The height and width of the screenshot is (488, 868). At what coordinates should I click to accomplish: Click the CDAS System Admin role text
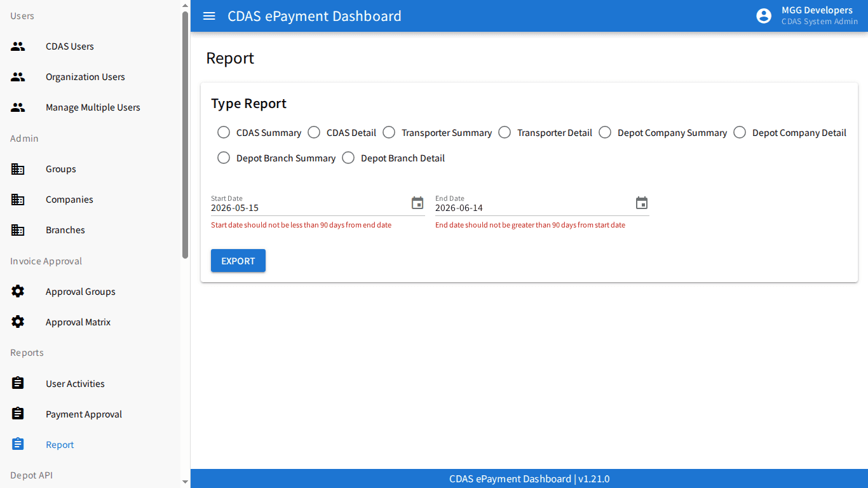coord(820,22)
